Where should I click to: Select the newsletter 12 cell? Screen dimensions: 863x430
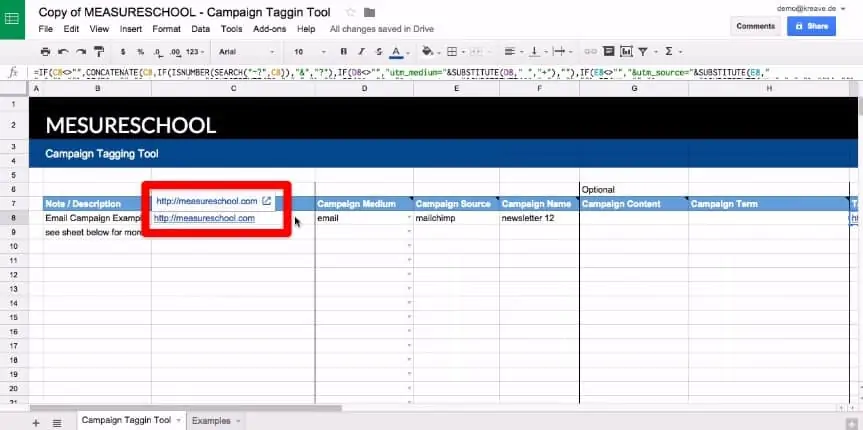(x=539, y=218)
